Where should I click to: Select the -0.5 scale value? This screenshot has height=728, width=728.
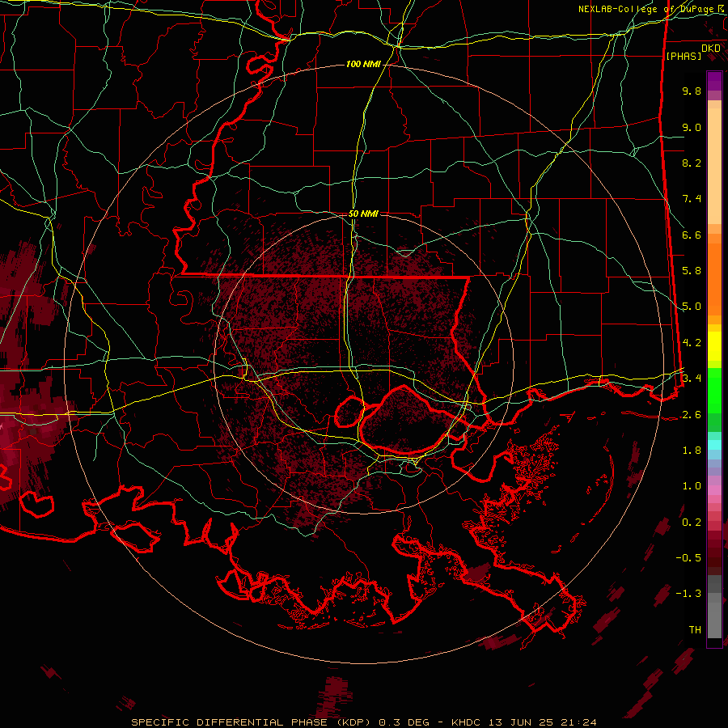tap(688, 557)
